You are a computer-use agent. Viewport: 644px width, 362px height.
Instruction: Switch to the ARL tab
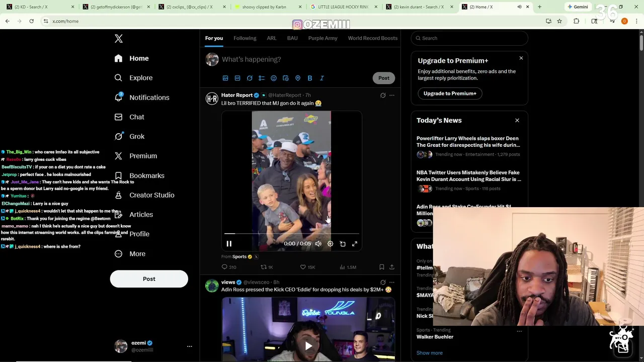tap(272, 38)
